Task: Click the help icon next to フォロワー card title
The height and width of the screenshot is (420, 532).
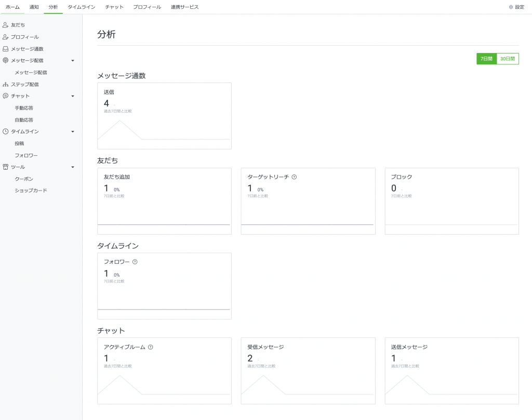Action: click(x=135, y=262)
